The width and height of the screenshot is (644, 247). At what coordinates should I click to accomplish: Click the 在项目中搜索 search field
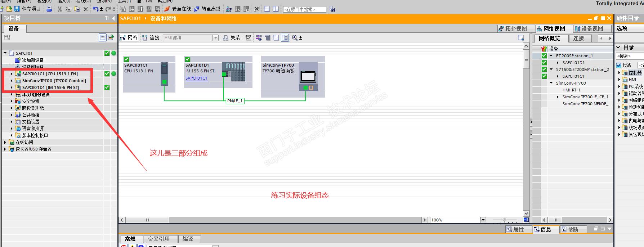[305, 9]
